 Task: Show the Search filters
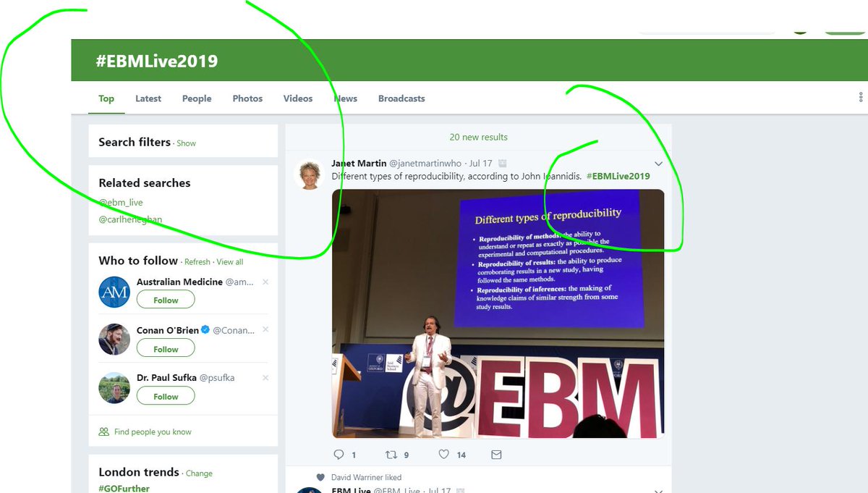point(186,143)
